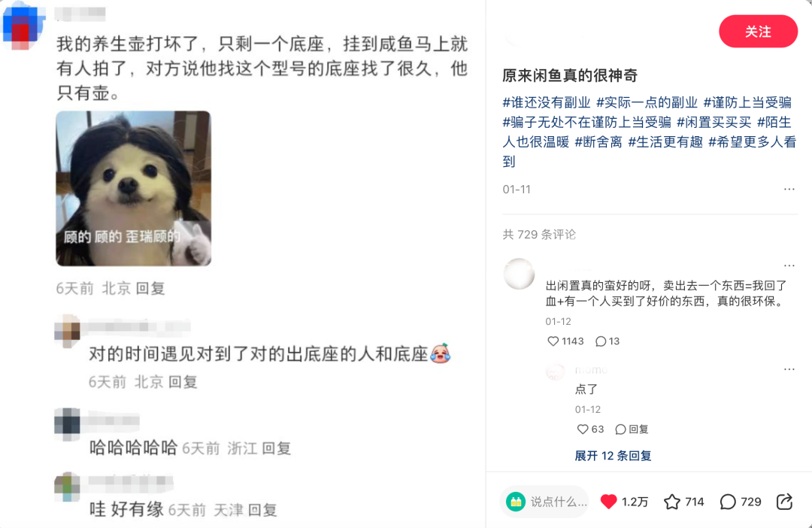Open replies icon showing 13 on first comment
The height and width of the screenshot is (528, 812).
(601, 341)
